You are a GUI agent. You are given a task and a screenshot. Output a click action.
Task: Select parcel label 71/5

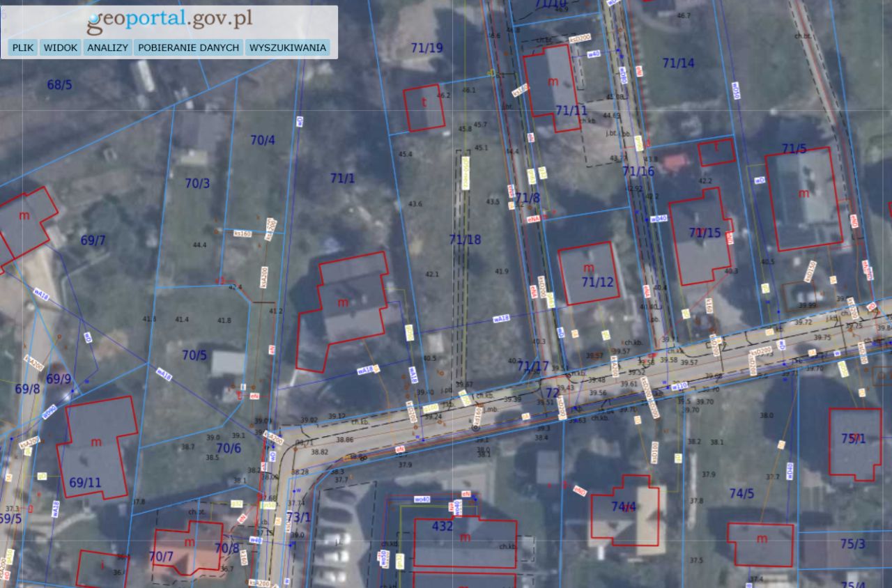pyautogui.click(x=794, y=149)
